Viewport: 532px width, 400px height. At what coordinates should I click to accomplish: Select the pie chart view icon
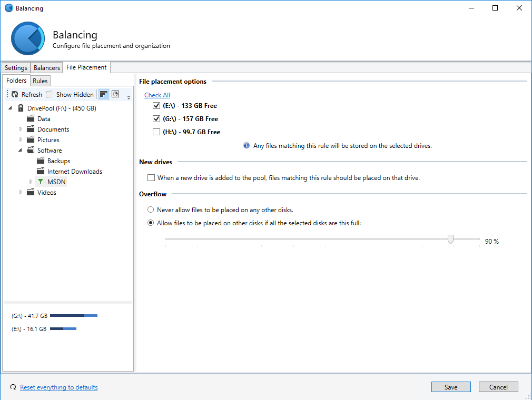(115, 94)
